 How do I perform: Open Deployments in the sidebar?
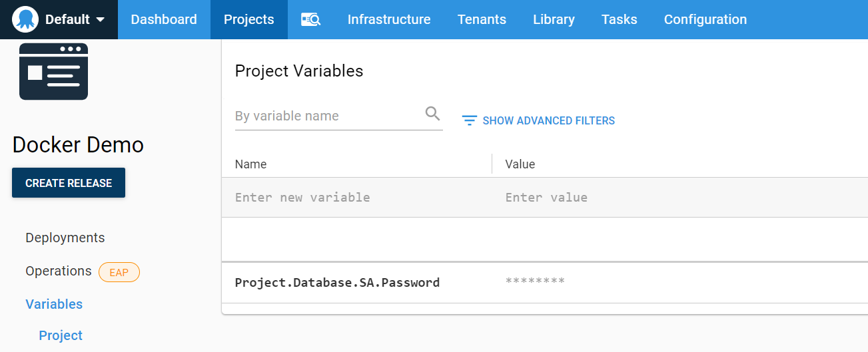click(65, 238)
